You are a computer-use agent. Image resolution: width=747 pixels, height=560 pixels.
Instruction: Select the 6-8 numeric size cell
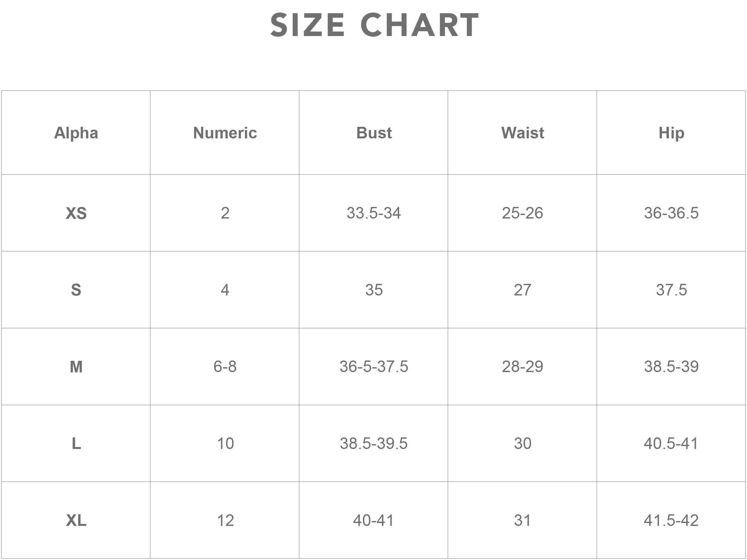pyautogui.click(x=225, y=367)
